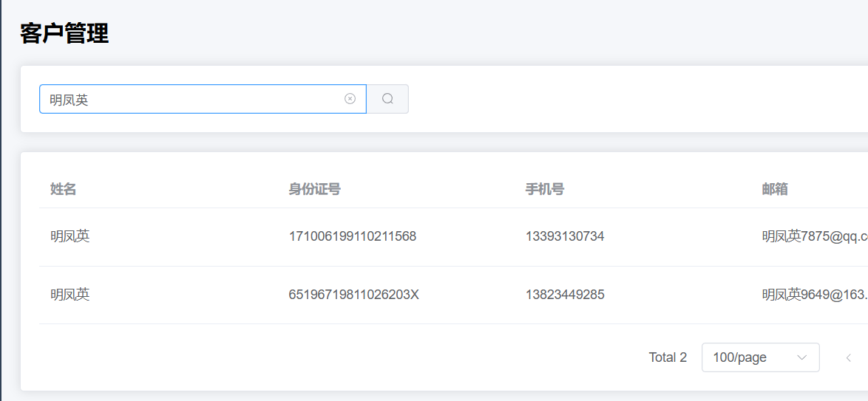868x401 pixels.
Task: Select phone number 13393130734
Action: [x=565, y=237]
